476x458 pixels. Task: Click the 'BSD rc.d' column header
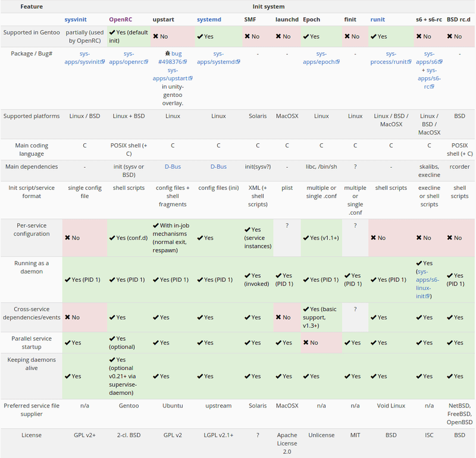point(458,20)
